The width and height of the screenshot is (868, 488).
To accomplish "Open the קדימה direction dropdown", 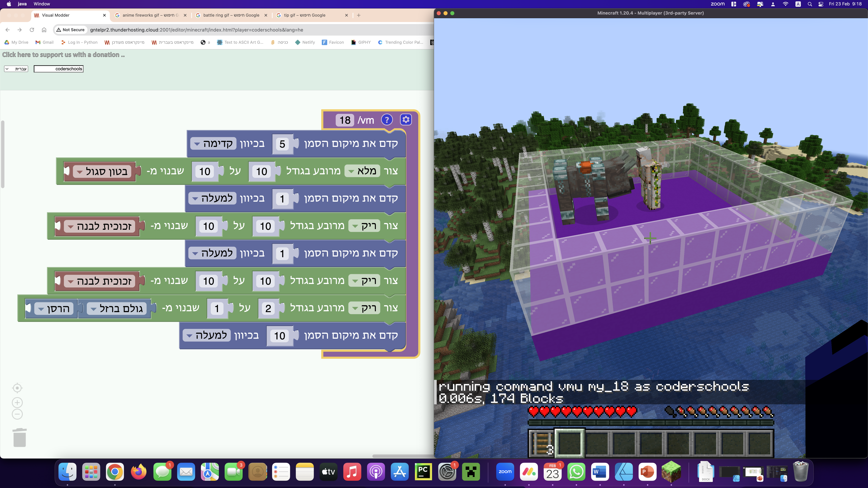I will point(214,144).
